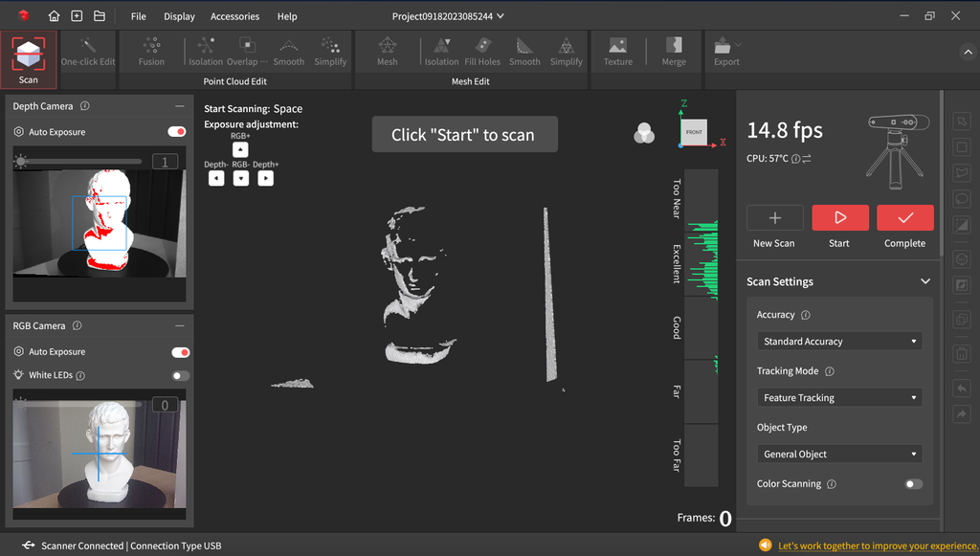980x556 pixels.
Task: Toggle Auto Exposure for the Depth Camera
Action: [176, 131]
